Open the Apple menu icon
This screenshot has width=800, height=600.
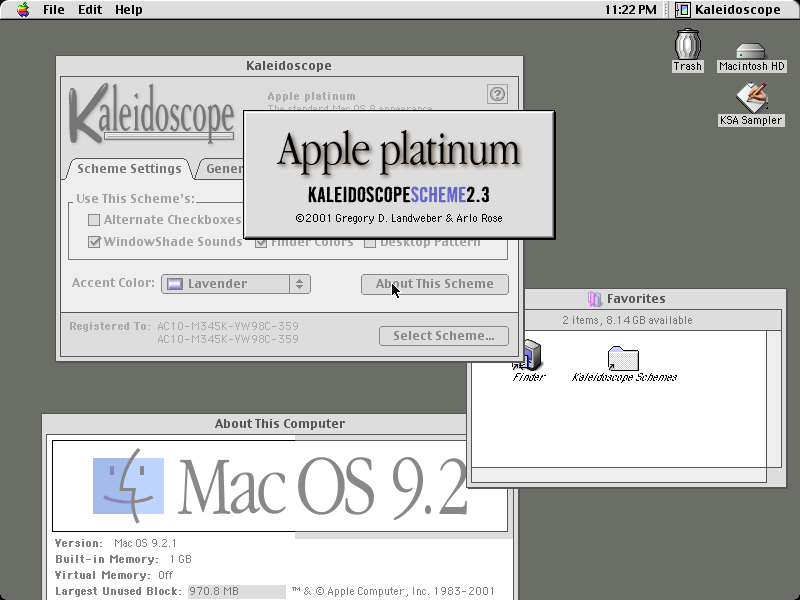tap(22, 10)
